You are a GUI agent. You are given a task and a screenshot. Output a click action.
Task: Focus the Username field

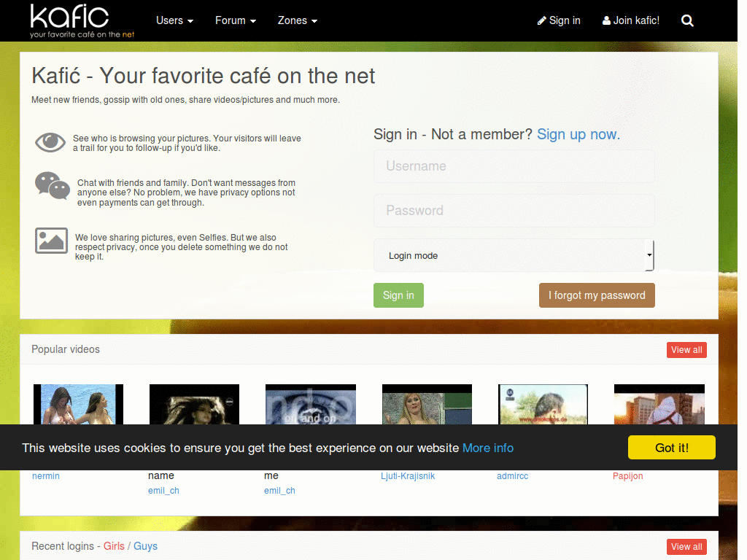514,166
